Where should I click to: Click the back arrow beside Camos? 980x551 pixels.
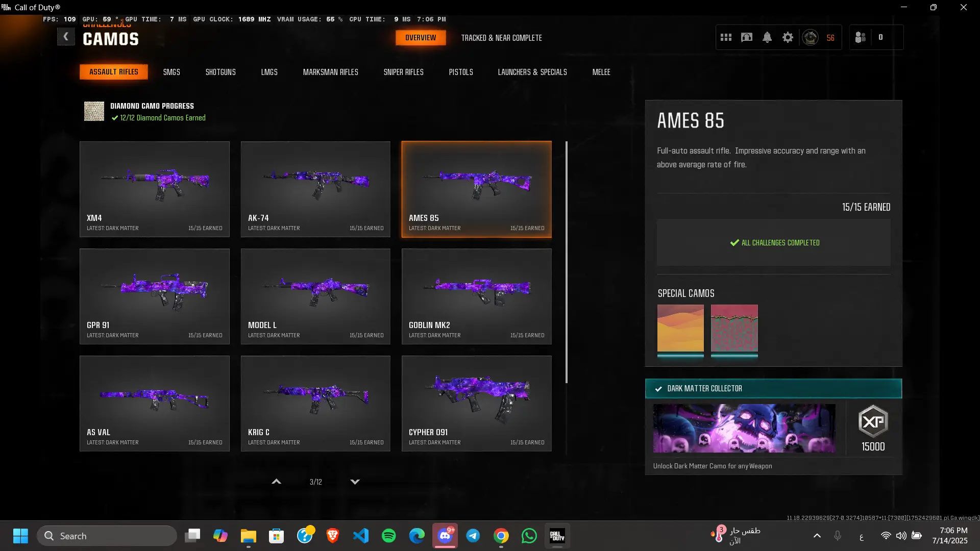(x=66, y=37)
